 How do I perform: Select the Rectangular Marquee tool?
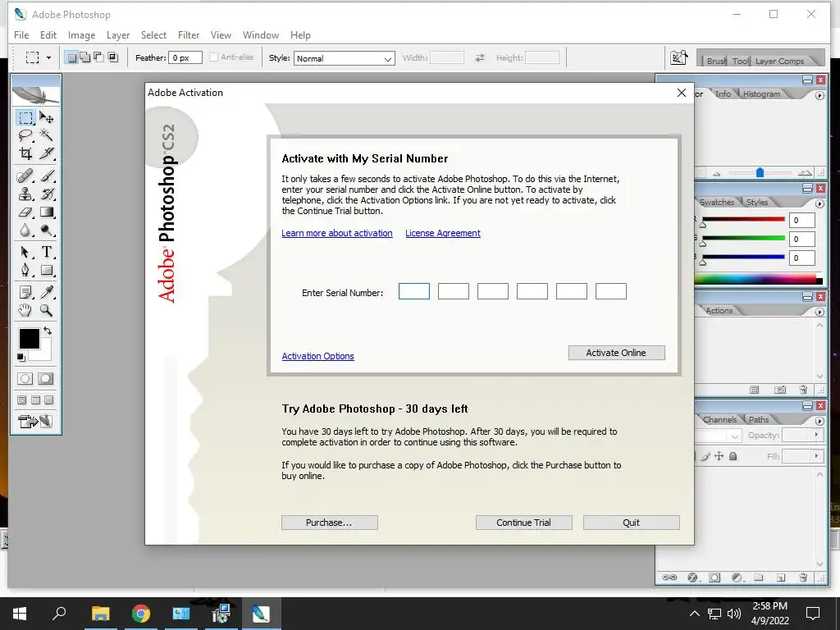(25, 117)
